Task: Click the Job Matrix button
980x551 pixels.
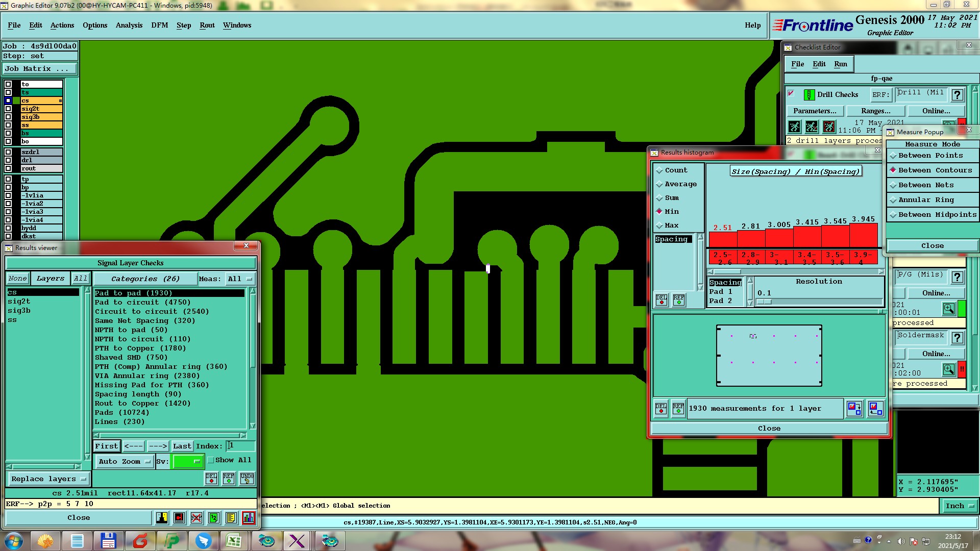Action: tap(40, 69)
